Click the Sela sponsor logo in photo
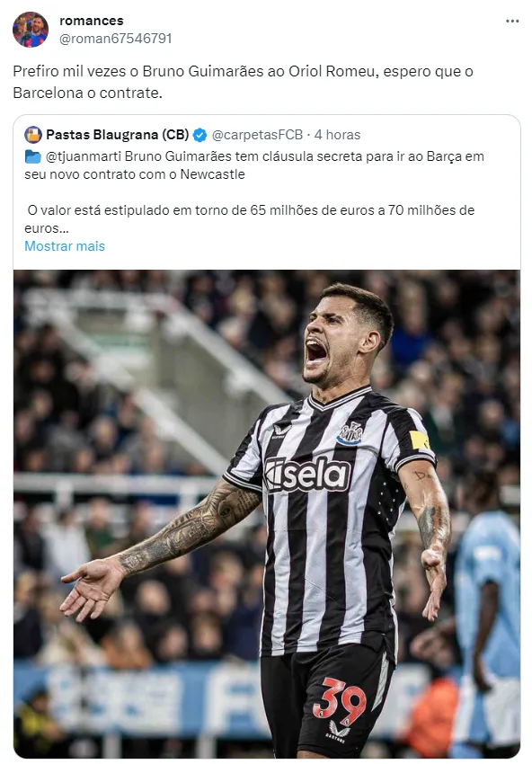 [307, 474]
